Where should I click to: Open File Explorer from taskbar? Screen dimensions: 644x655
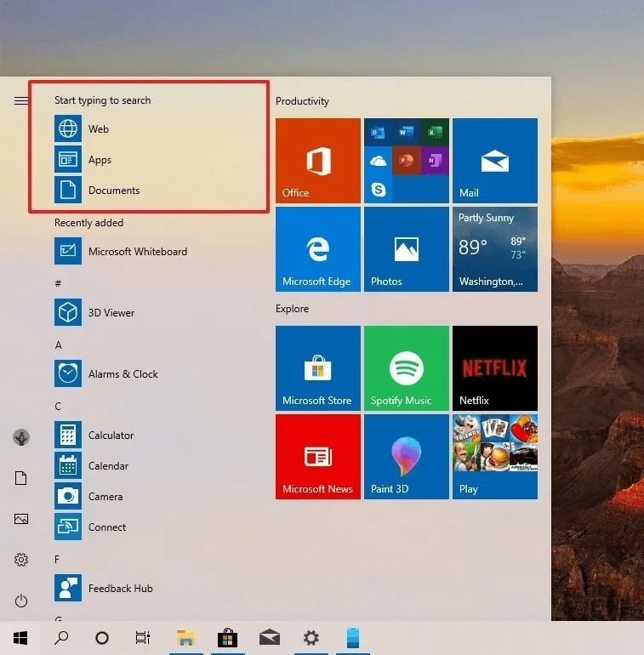tap(185, 638)
